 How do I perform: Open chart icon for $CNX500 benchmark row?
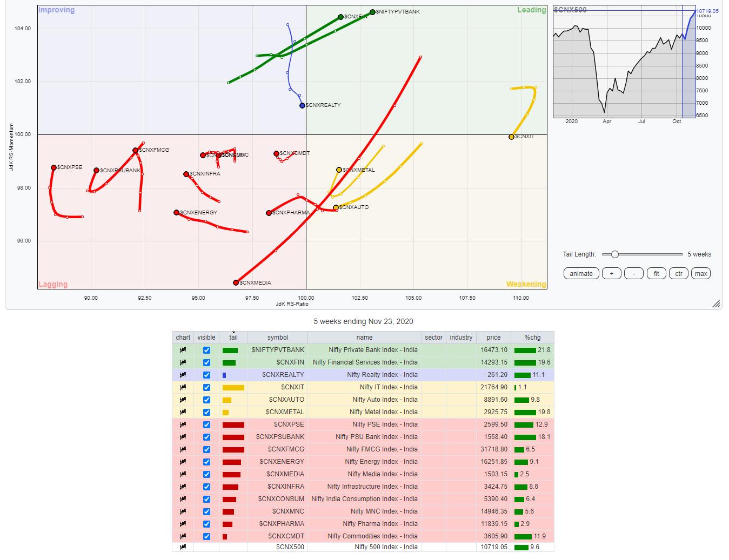[183, 547]
